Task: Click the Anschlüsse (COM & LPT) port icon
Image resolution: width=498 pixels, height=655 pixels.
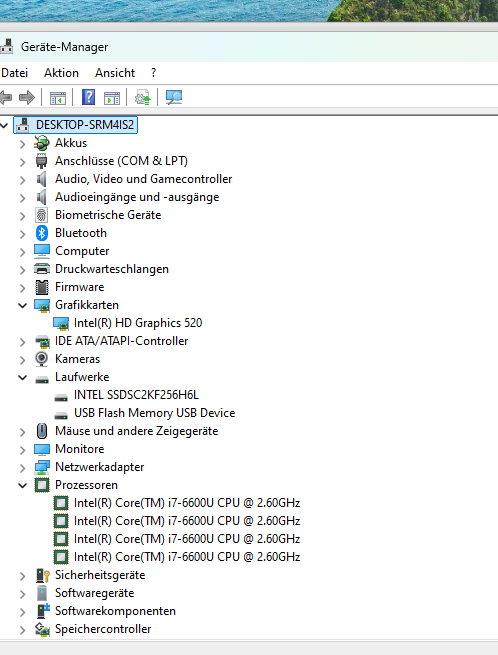Action: click(41, 161)
